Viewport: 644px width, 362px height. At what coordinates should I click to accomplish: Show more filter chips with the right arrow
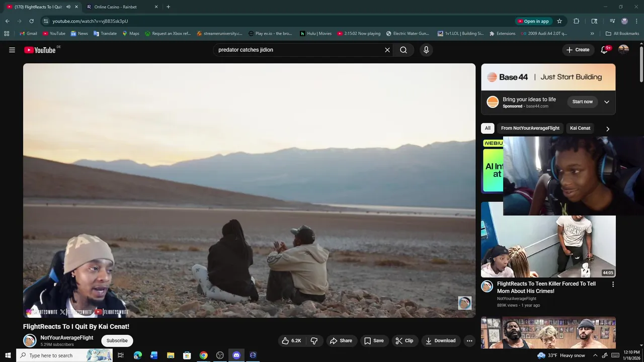(607, 129)
